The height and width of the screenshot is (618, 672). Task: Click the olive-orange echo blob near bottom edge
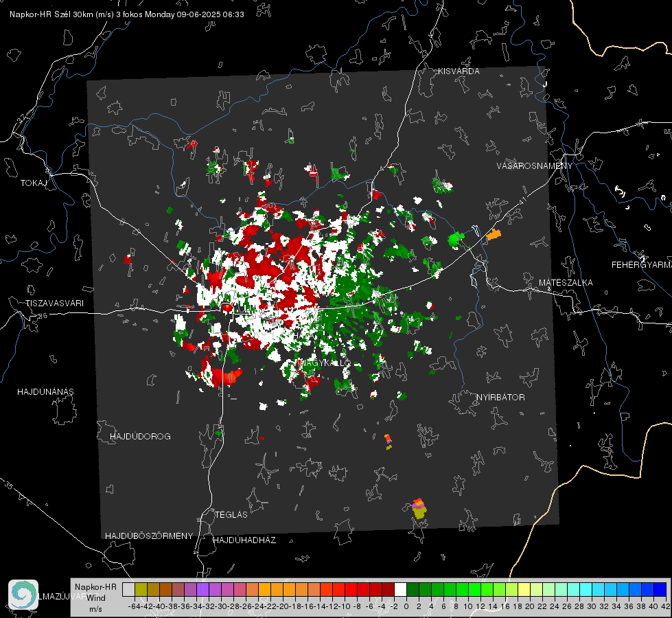(x=419, y=509)
